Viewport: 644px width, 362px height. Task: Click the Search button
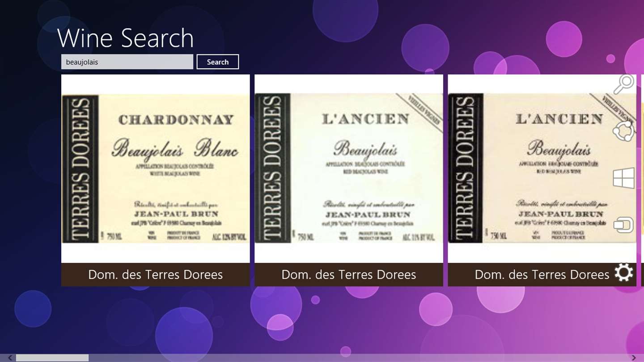click(x=218, y=62)
